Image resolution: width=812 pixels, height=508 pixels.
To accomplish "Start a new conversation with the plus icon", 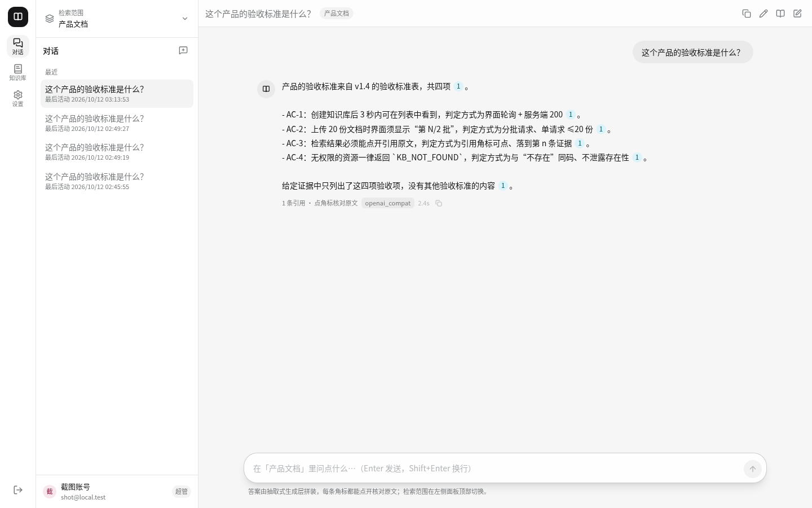I will coord(183,50).
